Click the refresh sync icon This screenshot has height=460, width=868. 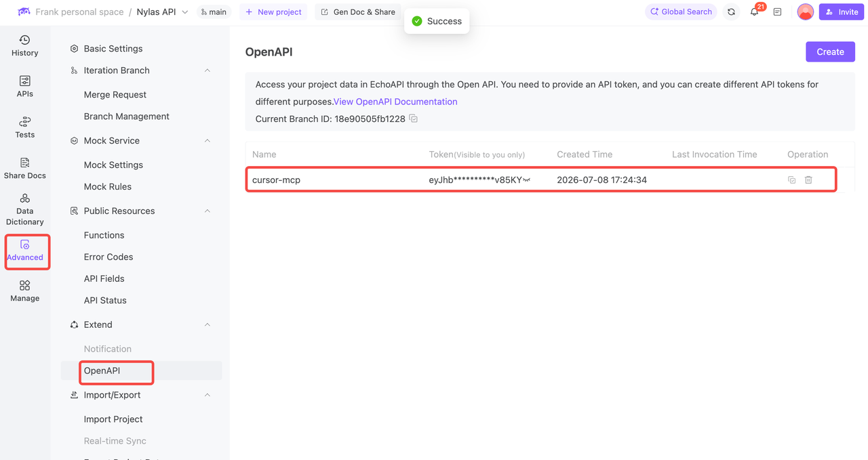point(731,12)
